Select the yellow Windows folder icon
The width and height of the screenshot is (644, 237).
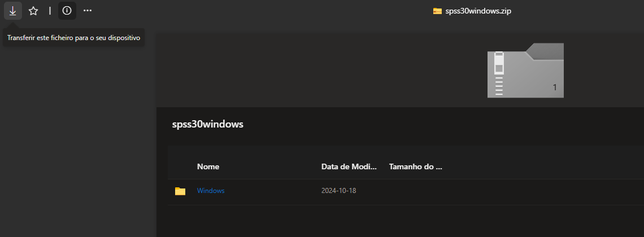click(180, 191)
